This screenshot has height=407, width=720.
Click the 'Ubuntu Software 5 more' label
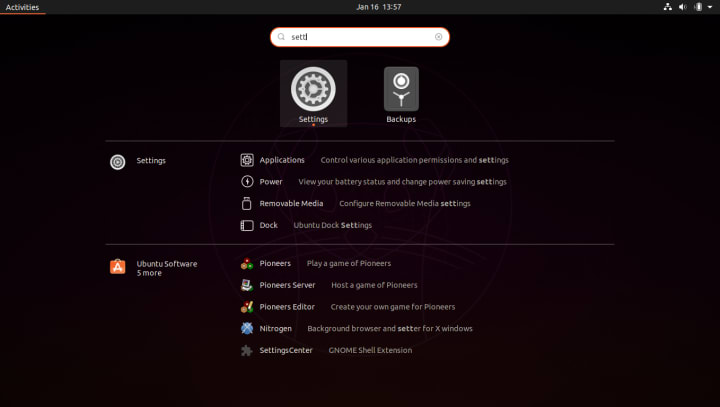click(x=167, y=268)
